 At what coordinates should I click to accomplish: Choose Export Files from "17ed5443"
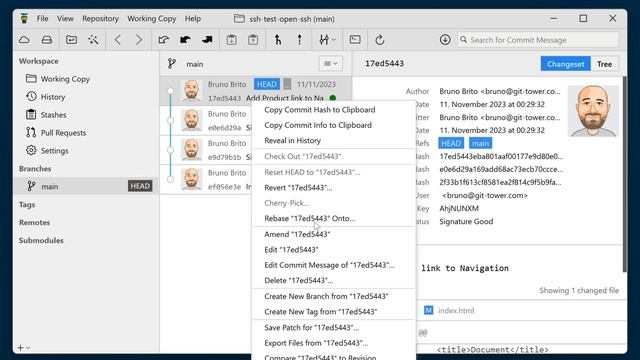[334, 343]
